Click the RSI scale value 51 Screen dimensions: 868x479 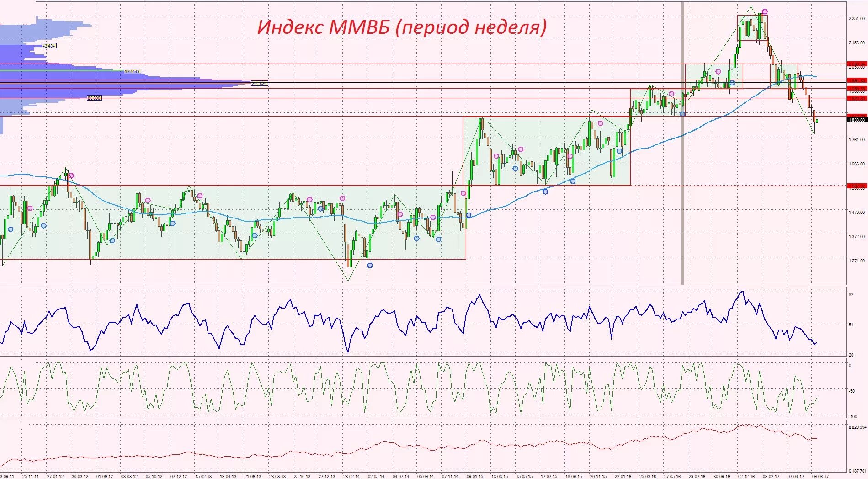pos(851,325)
